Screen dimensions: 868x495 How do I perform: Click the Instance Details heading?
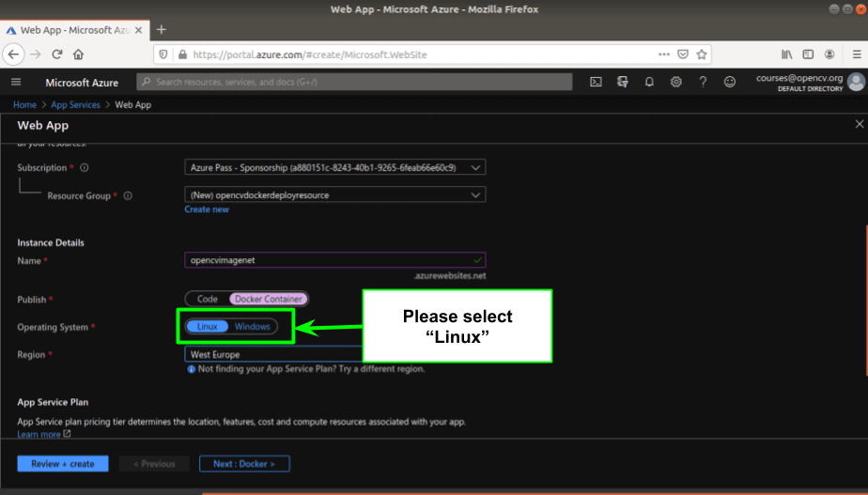(x=51, y=242)
